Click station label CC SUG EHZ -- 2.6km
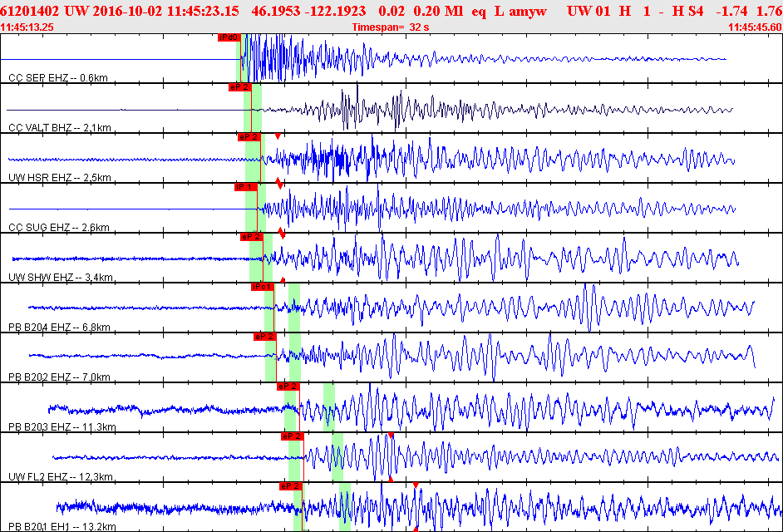This screenshot has width=783, height=532. coord(59,228)
